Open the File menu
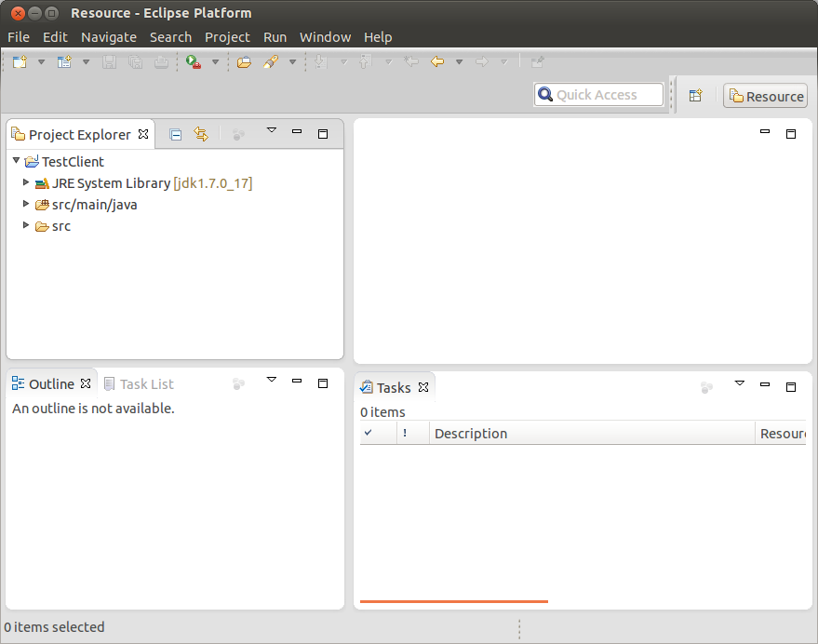The width and height of the screenshot is (818, 644). tap(19, 37)
